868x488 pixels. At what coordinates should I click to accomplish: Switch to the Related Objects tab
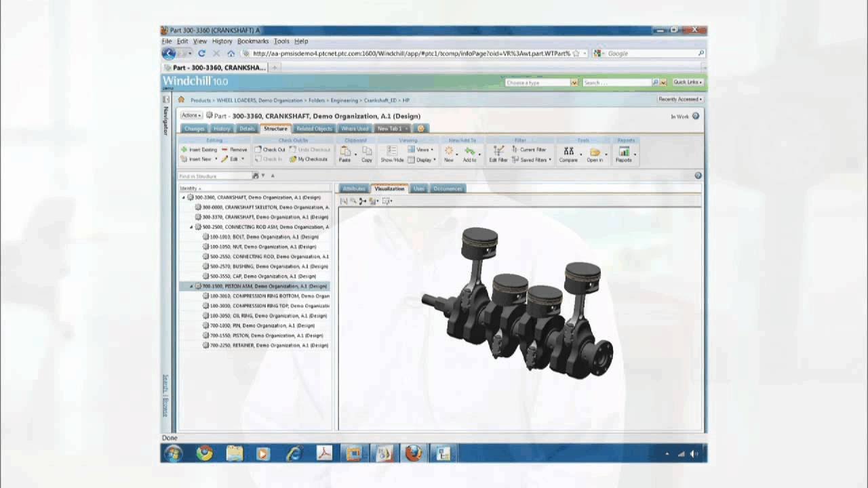pyautogui.click(x=314, y=128)
